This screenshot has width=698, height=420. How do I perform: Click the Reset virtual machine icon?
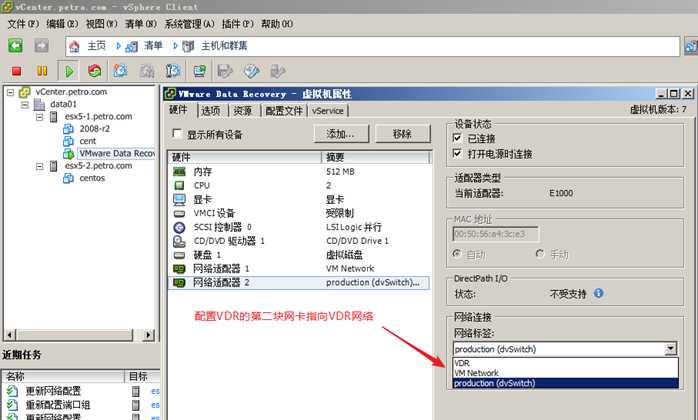94,71
